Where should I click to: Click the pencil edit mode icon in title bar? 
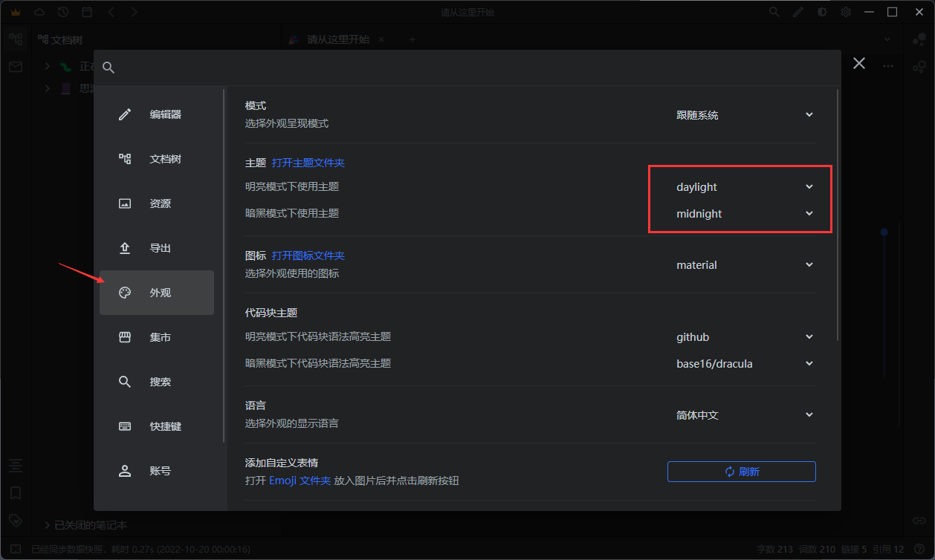[798, 12]
